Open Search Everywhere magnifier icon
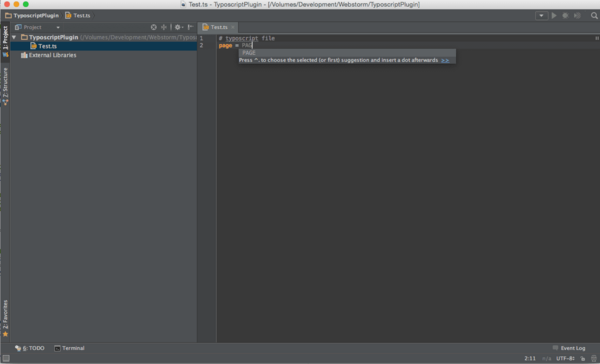This screenshot has height=364, width=600. pyautogui.click(x=594, y=16)
